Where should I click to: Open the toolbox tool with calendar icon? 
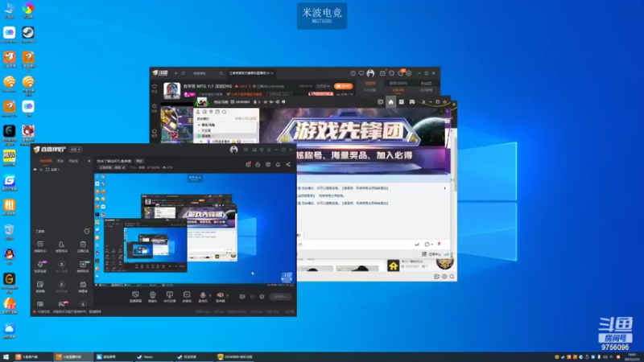[83, 246]
